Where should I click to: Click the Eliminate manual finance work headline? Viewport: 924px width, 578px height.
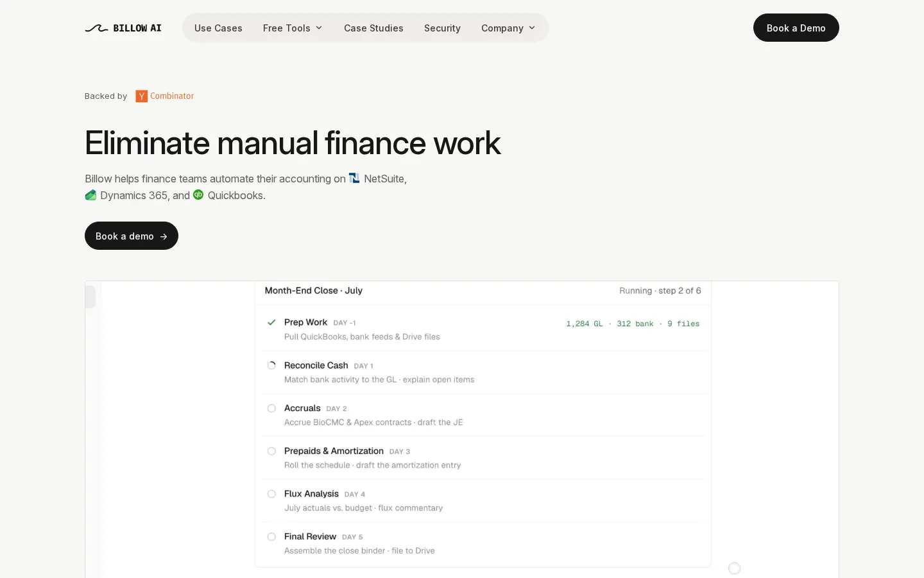pyautogui.click(x=293, y=143)
